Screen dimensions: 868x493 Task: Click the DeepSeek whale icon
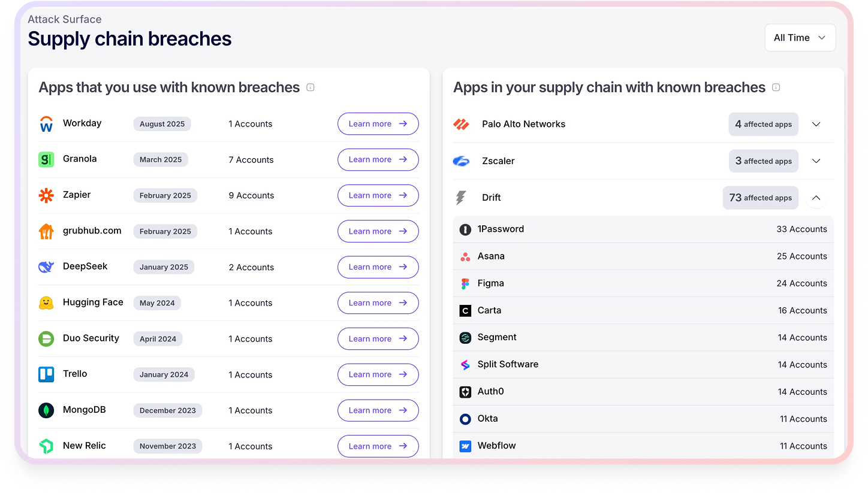[46, 267]
